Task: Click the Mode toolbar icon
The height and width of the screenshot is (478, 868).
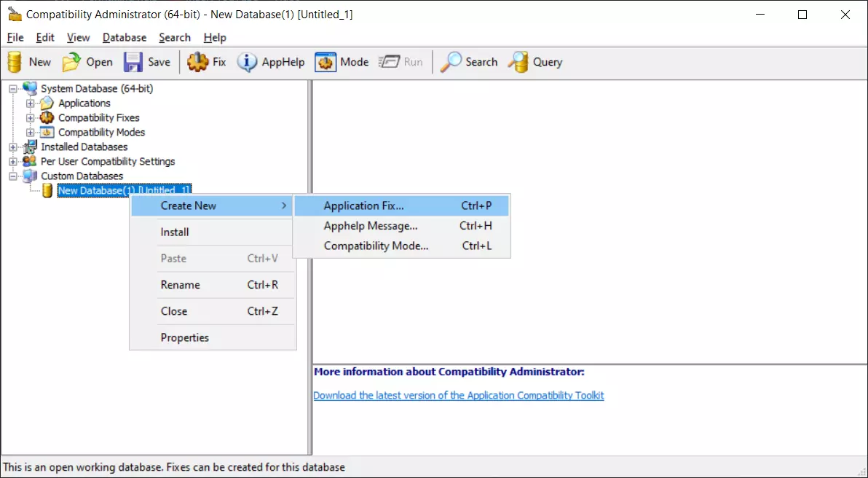Action: point(325,62)
